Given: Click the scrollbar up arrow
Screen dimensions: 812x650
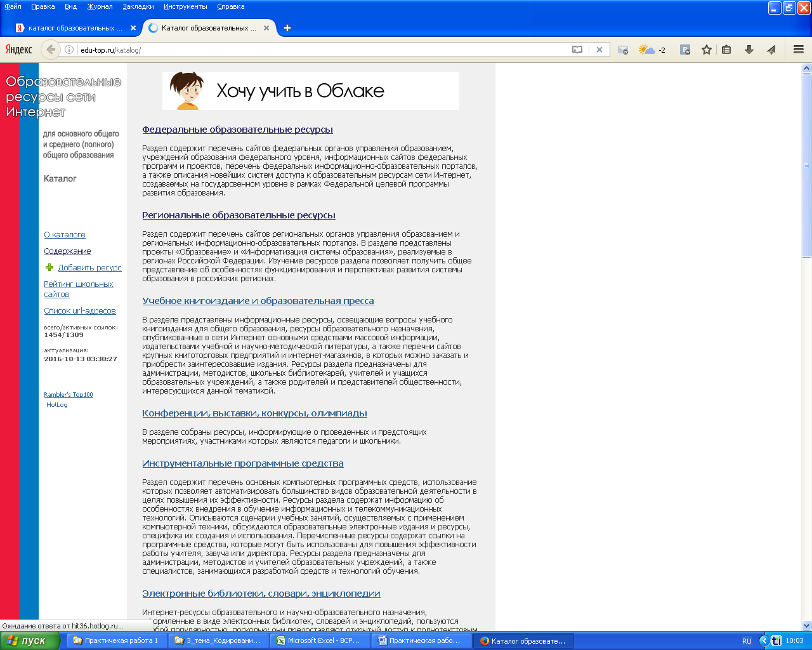Looking at the screenshot, I should point(807,68).
